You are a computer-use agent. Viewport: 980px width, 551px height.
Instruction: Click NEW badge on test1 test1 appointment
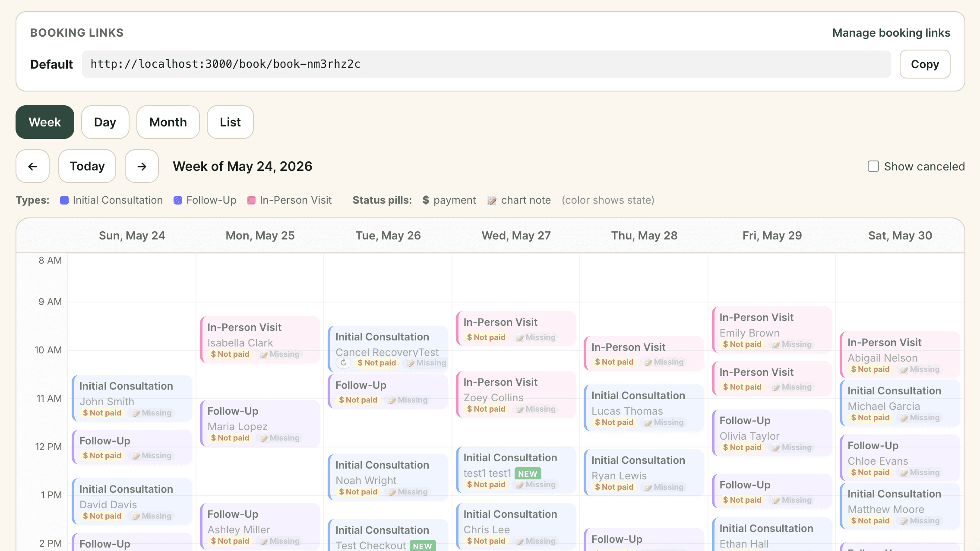click(528, 474)
